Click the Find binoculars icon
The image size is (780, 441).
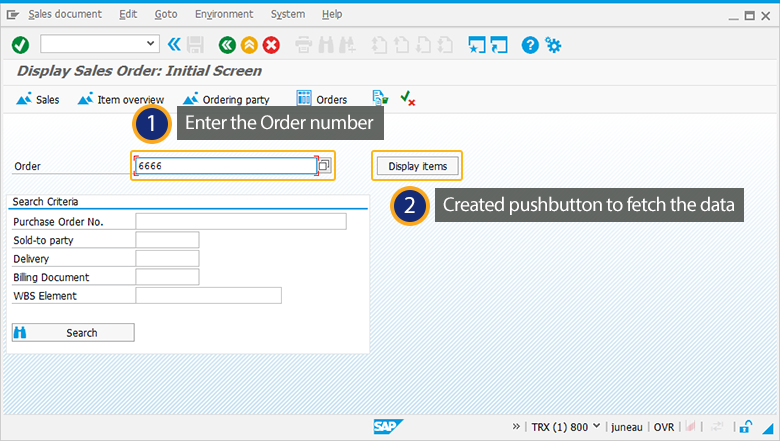click(326, 45)
